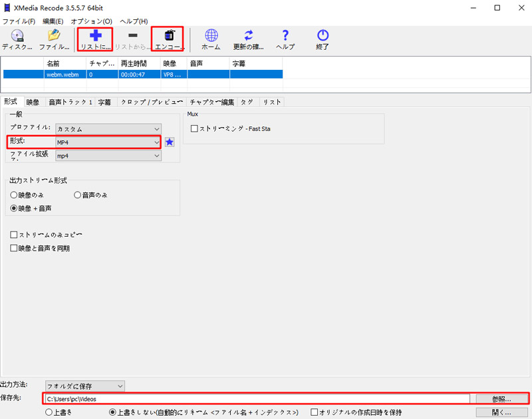The width and height of the screenshot is (532, 419).
Task: Switch to the 映像 tab
Action: pyautogui.click(x=33, y=102)
